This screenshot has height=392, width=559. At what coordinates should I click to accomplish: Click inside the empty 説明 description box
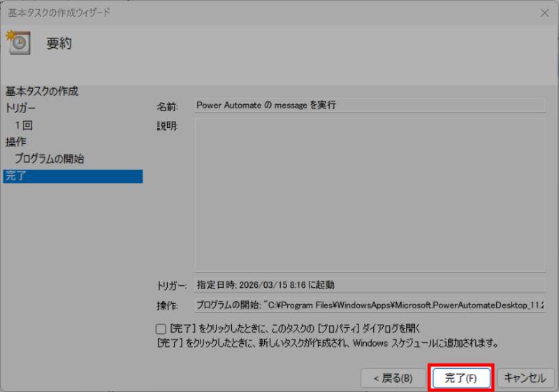pyautogui.click(x=370, y=195)
